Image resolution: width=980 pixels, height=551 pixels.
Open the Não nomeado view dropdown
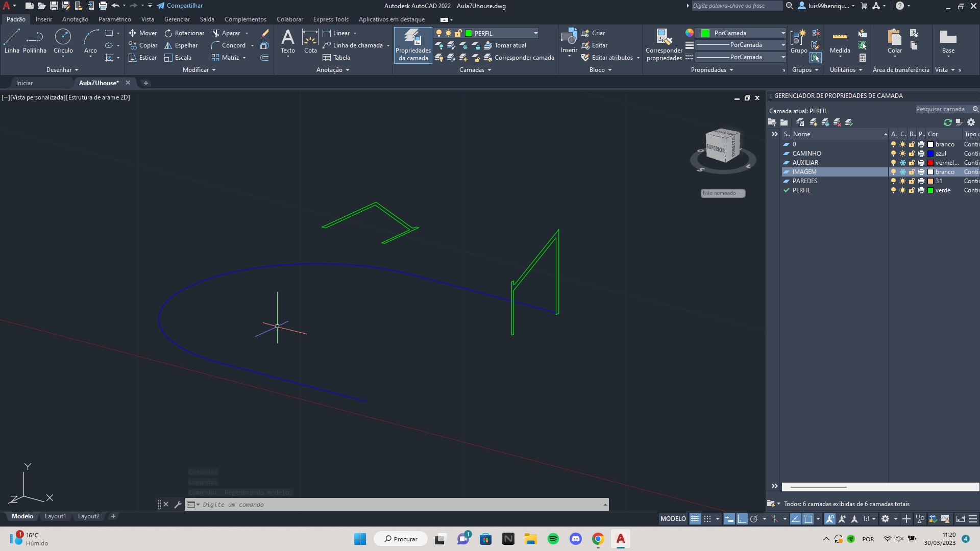723,193
